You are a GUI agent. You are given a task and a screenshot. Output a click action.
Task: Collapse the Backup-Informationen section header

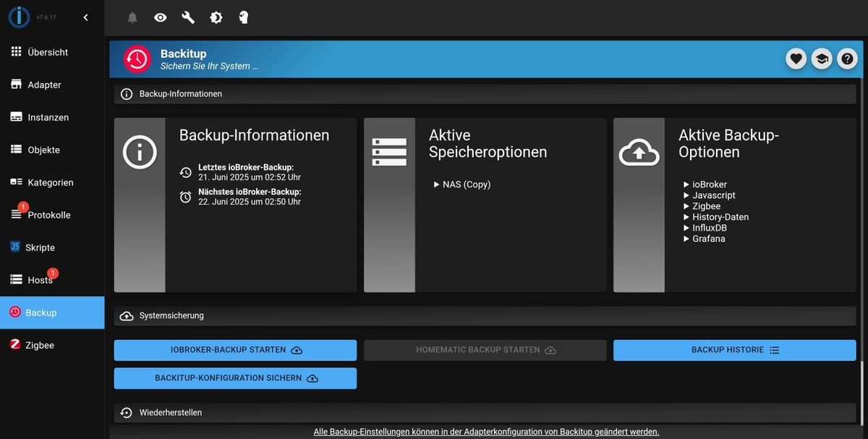[x=485, y=94]
